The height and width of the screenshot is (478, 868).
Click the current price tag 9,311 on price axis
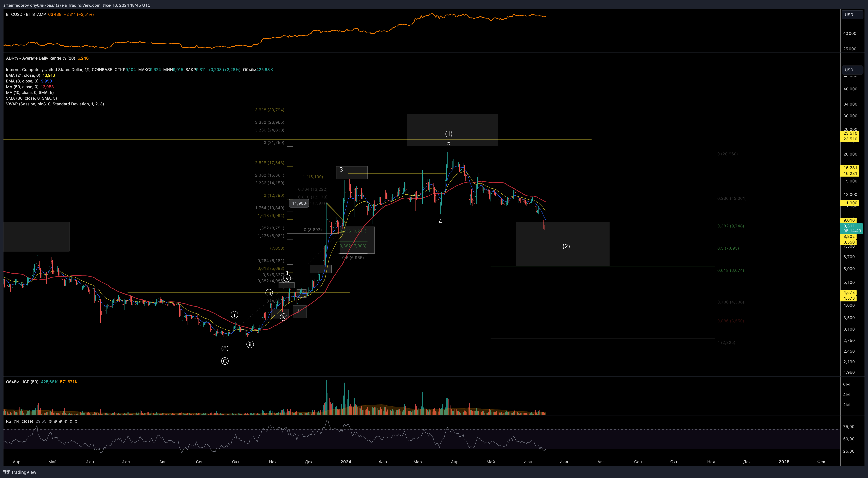point(852,228)
